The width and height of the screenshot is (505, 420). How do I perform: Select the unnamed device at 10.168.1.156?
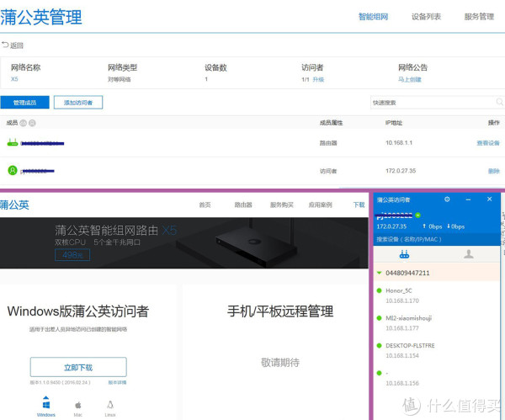pyautogui.click(x=437, y=378)
